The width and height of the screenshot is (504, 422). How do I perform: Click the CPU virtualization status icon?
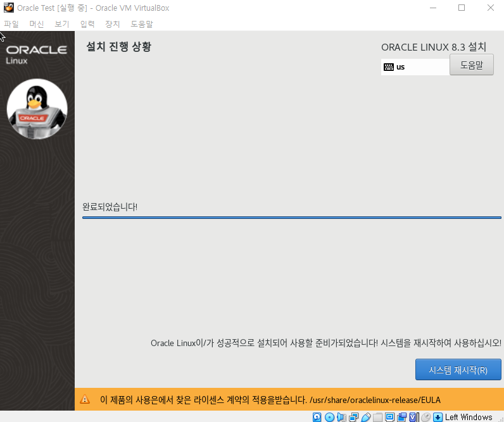point(413,417)
